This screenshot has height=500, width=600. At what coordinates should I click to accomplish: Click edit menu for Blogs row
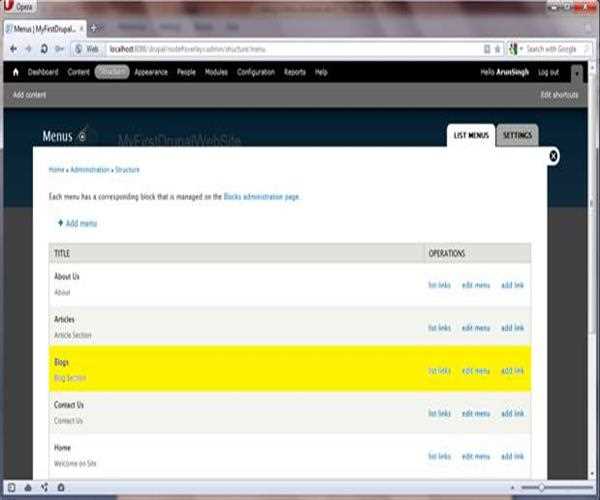pyautogui.click(x=476, y=371)
